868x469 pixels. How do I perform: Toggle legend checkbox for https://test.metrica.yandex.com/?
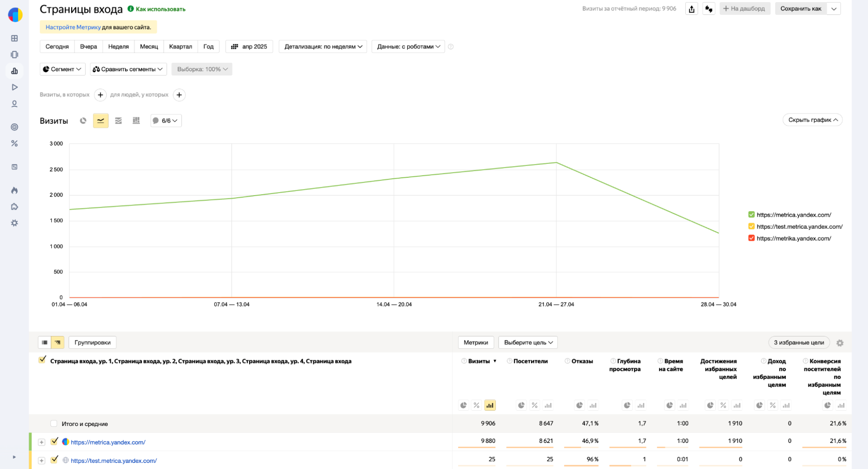point(751,226)
